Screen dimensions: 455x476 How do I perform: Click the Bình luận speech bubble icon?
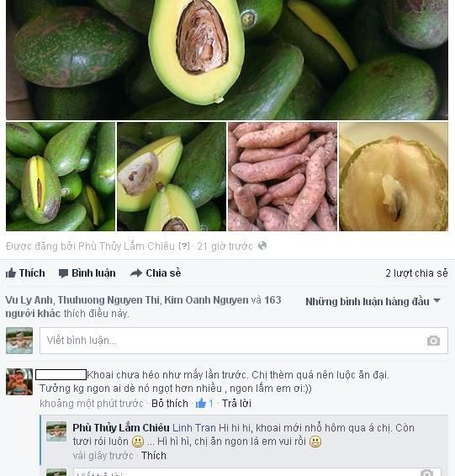[63, 273]
